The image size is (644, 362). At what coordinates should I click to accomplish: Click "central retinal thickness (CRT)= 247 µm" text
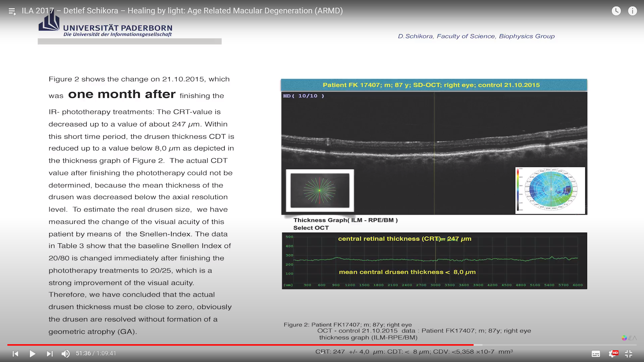click(x=405, y=239)
